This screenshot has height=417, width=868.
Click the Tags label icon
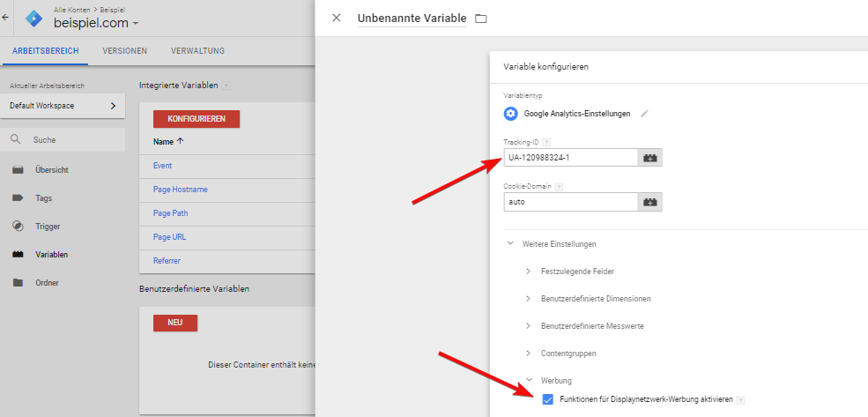18,197
